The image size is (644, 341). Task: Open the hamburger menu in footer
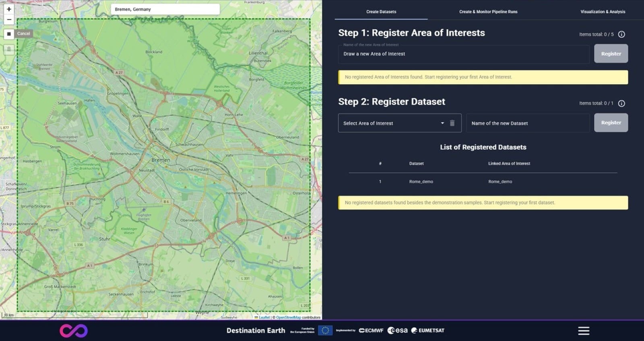584,331
